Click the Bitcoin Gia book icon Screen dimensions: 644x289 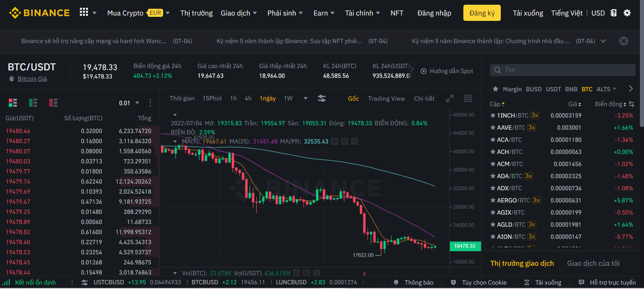point(12,79)
